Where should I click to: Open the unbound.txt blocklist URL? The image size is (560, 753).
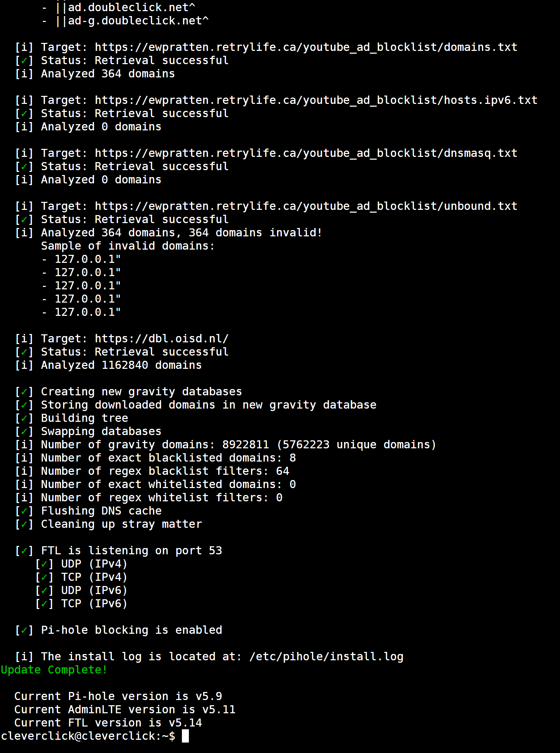pos(306,206)
